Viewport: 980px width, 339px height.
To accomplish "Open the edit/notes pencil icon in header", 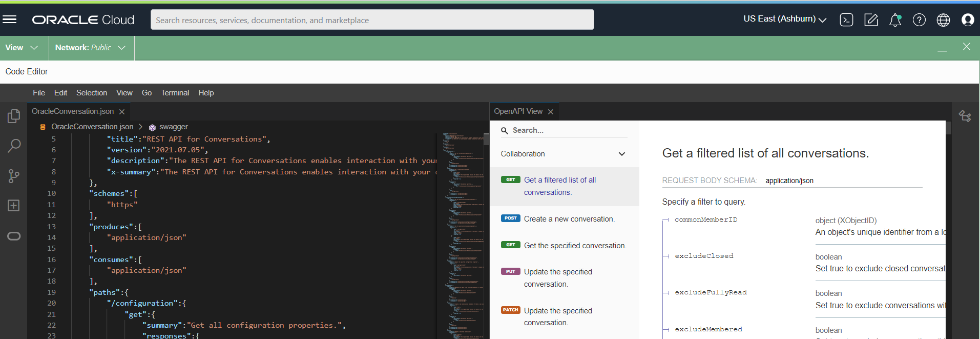I will click(871, 20).
